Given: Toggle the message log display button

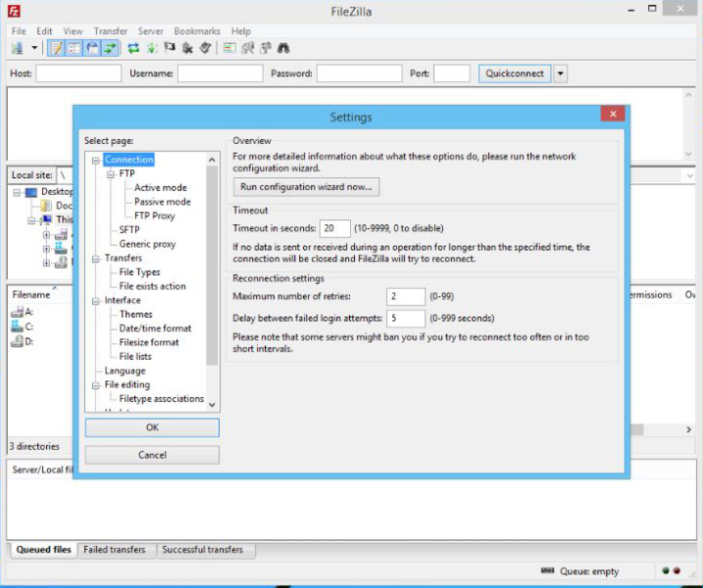Looking at the screenshot, I should [56, 47].
